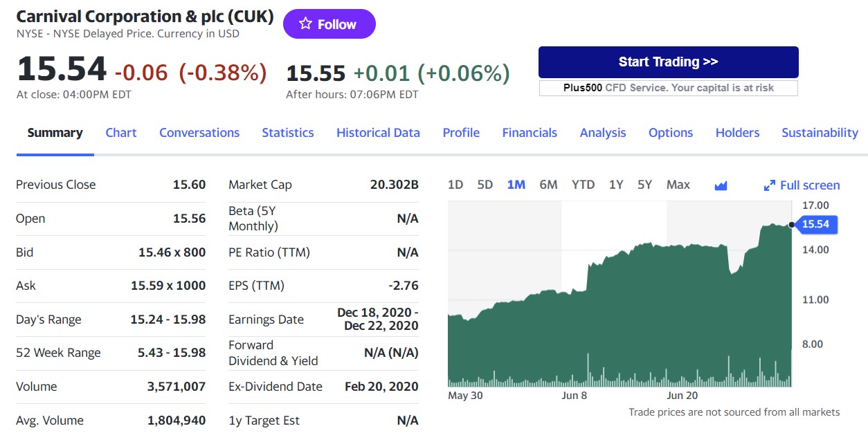Viewport: 868px width, 444px height.
Task: Select the Ask value 15.59 x 1000
Action: click(168, 286)
